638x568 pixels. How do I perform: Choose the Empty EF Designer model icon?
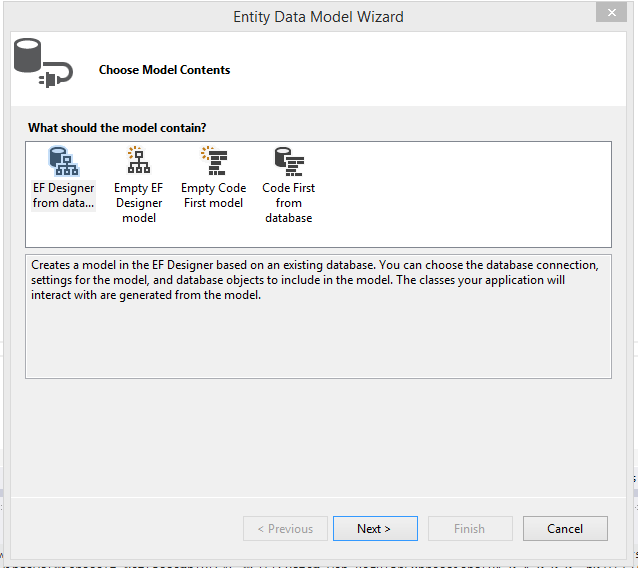139,160
